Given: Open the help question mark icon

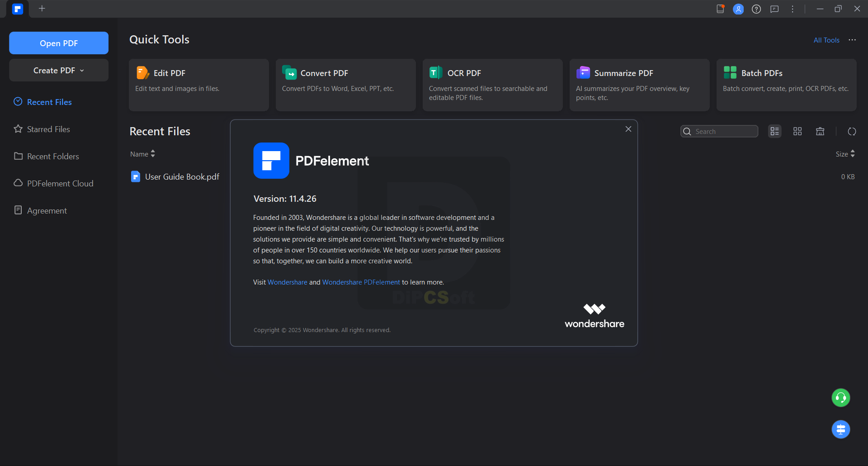Looking at the screenshot, I should (x=756, y=9).
